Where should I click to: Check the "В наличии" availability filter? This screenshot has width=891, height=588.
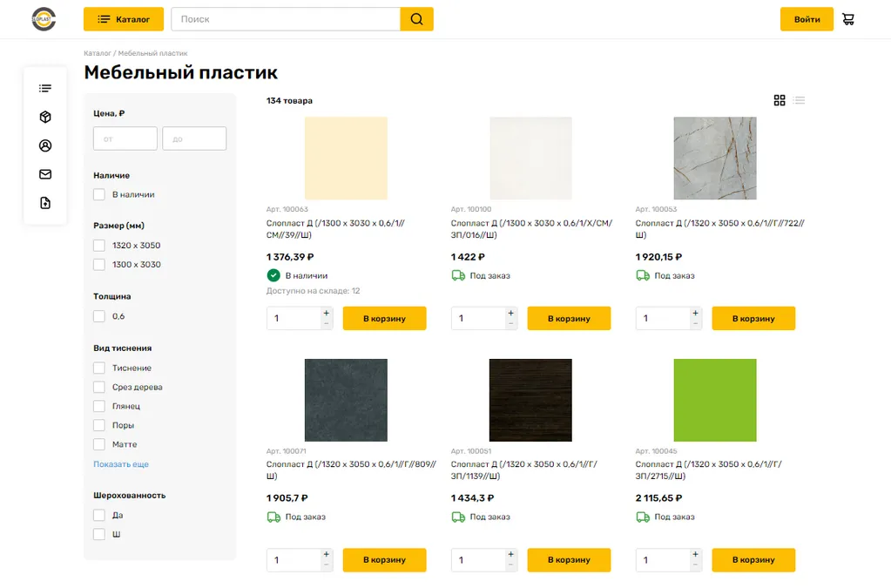[99, 194]
